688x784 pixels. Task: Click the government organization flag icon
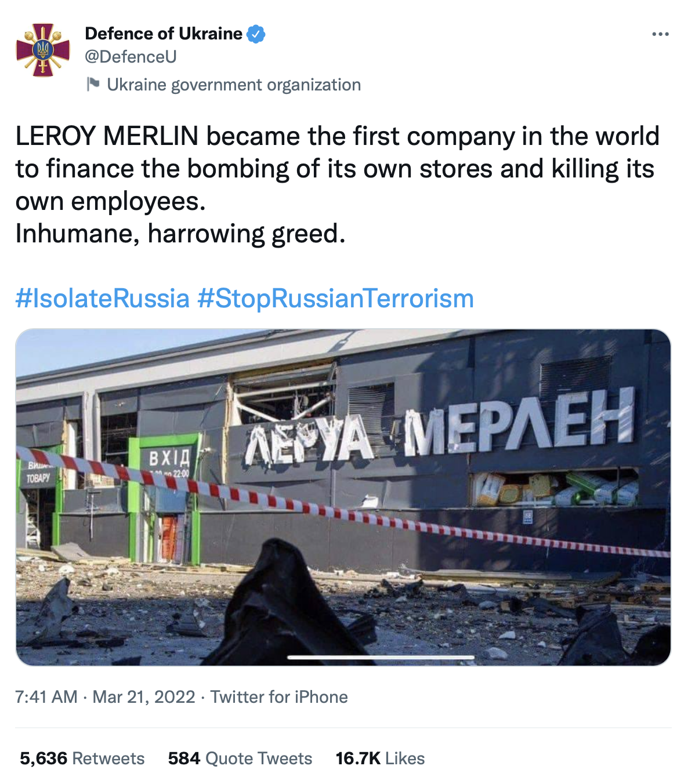click(x=93, y=84)
